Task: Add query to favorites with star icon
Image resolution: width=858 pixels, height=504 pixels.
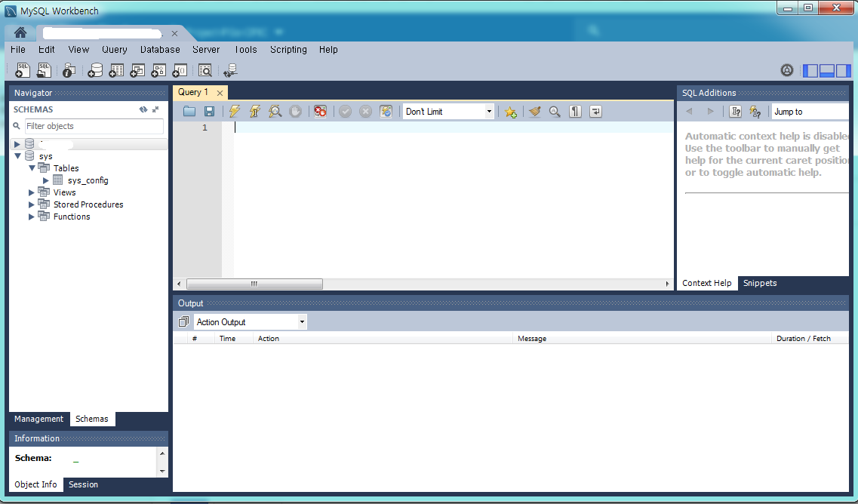Action: point(511,112)
